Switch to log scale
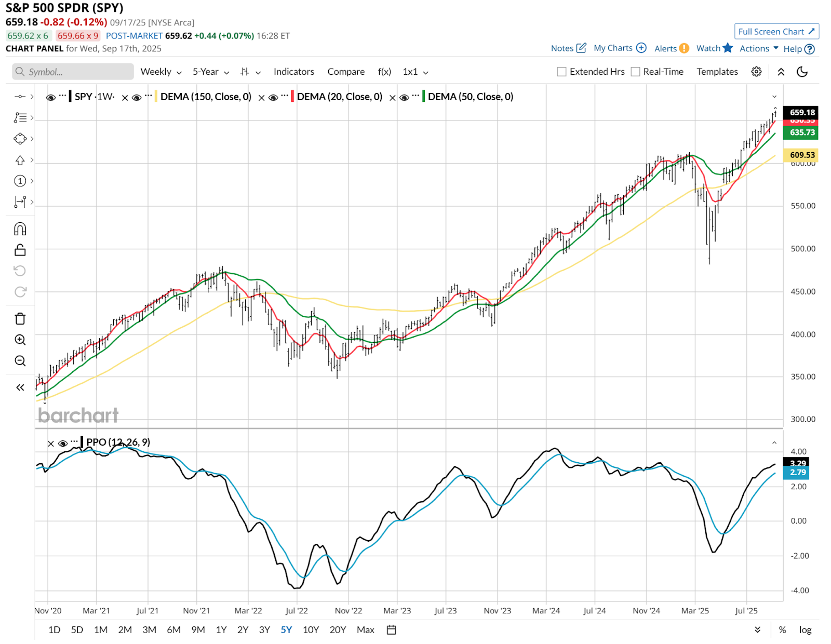 pos(805,630)
